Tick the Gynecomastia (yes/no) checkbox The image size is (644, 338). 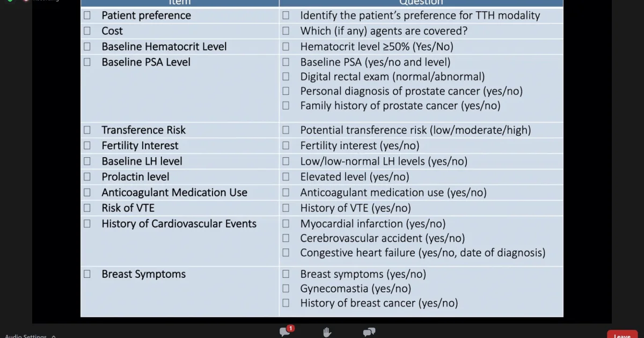pyautogui.click(x=286, y=289)
